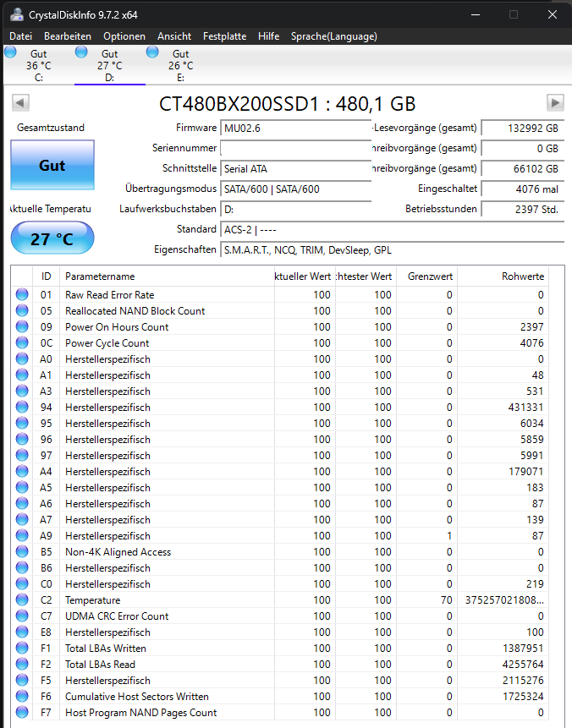The image size is (572, 728).
Task: Click status orb of Total LBAs Written
Action: (x=22, y=649)
